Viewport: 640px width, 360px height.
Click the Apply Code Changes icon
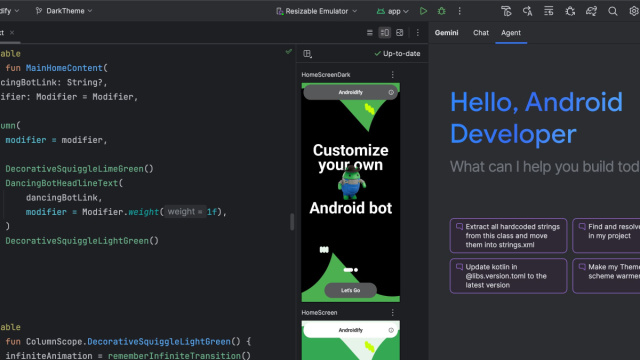[x=527, y=11]
